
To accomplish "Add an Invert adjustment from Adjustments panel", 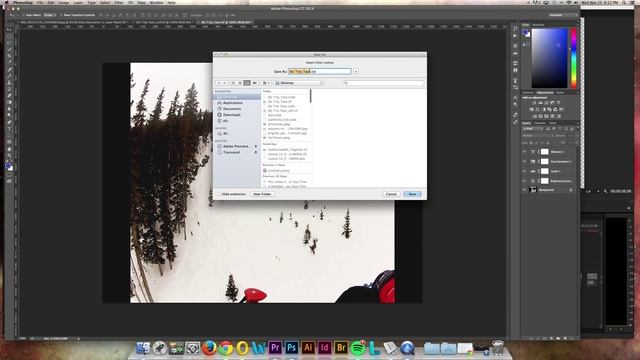I will [x=534, y=116].
